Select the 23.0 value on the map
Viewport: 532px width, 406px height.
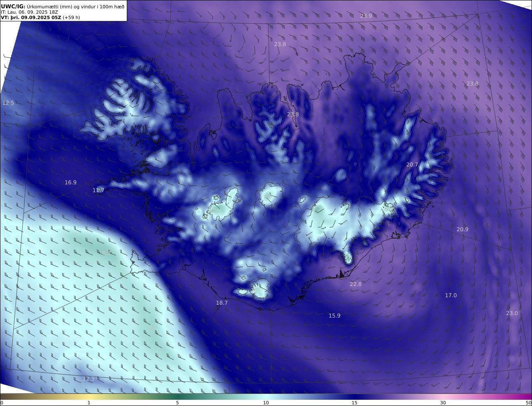point(512,313)
